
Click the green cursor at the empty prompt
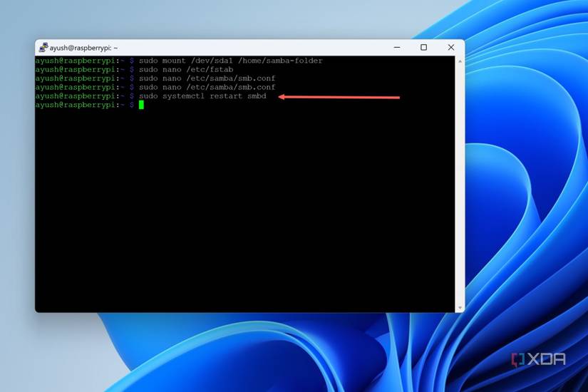tap(141, 105)
